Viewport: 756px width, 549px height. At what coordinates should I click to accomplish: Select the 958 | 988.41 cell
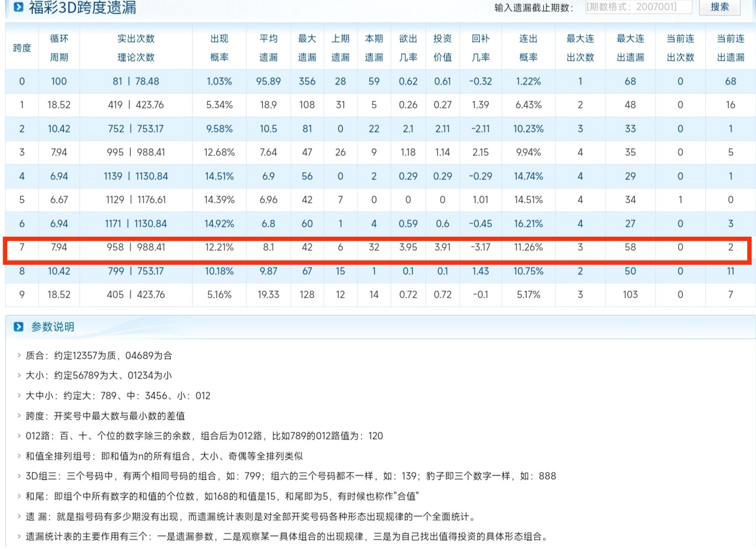(x=136, y=247)
